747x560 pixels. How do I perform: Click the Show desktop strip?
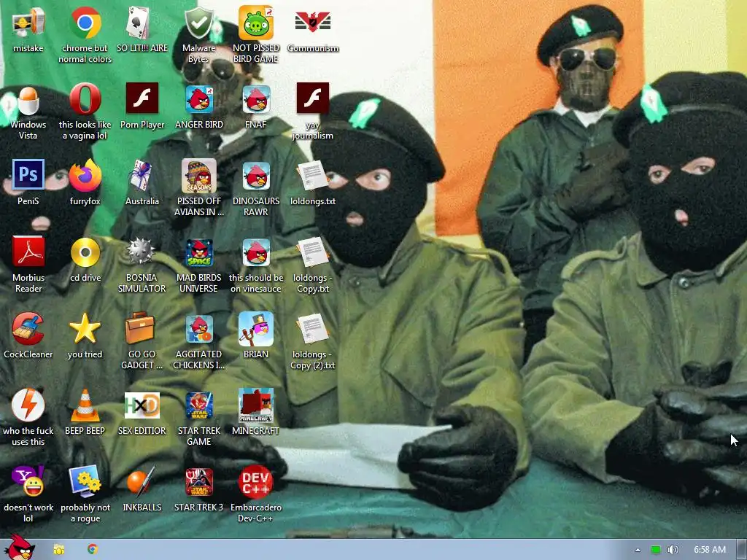point(742,550)
